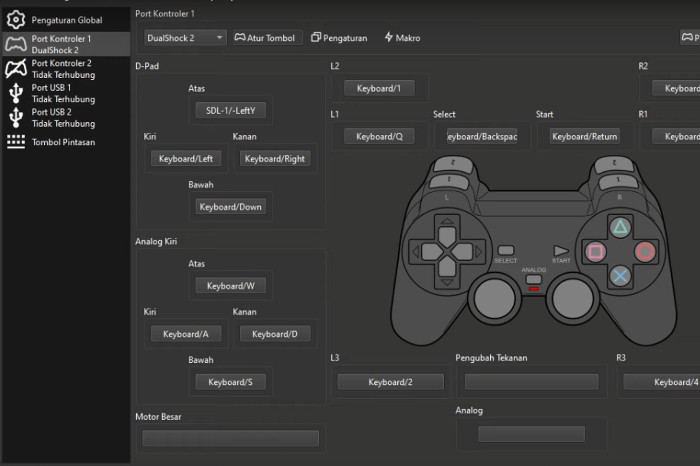Select Pengaturan Global in sidebar
Viewport: 700px width, 466px height.
66,20
